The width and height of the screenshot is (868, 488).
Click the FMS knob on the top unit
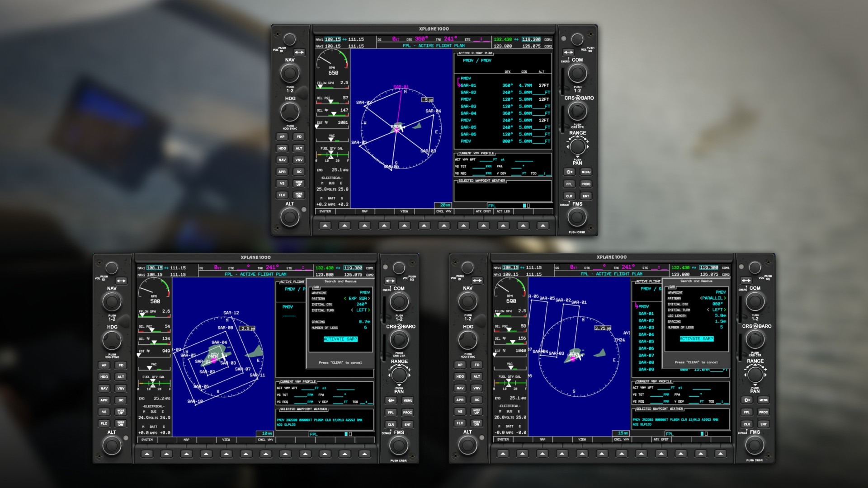pos(577,218)
